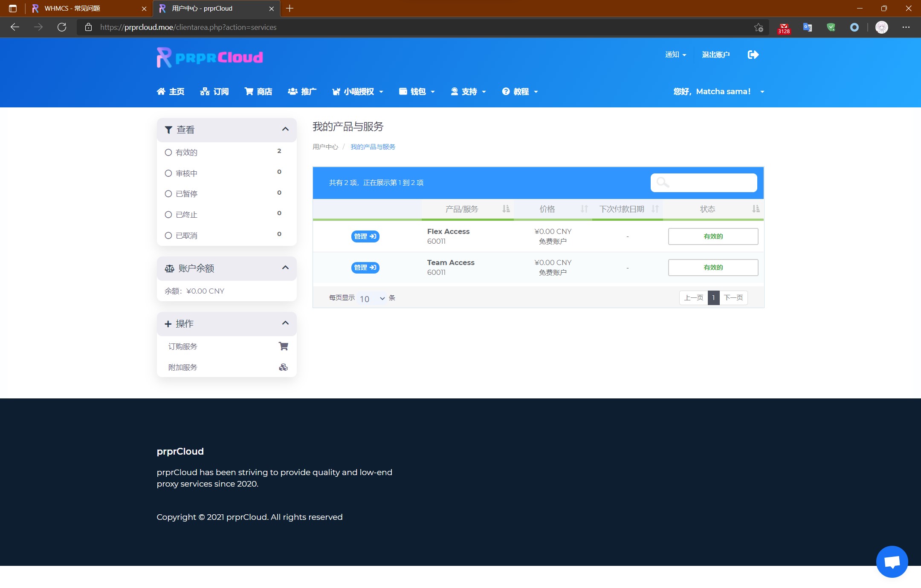Screen dimensions: 921x588
Task: Click 用户中心 breadcrumb link
Action: [x=325, y=147]
